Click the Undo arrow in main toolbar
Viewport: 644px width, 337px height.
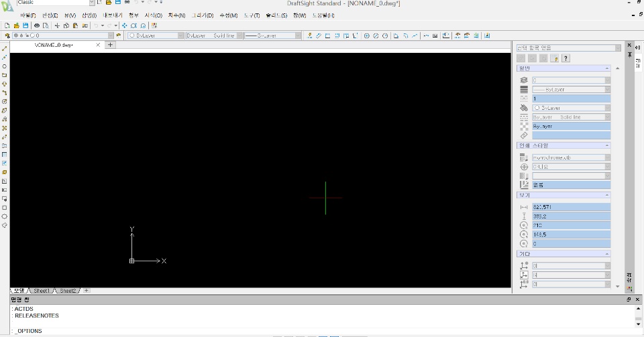[x=96, y=25]
